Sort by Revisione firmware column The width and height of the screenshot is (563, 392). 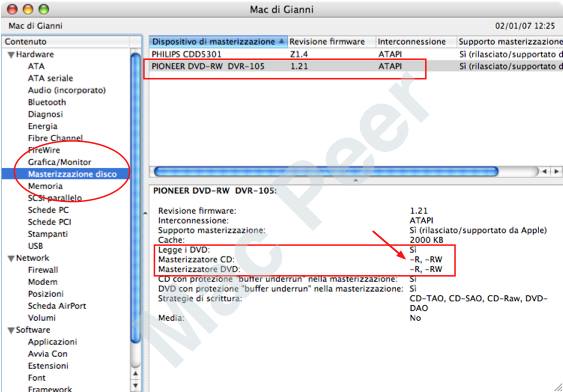click(332, 42)
